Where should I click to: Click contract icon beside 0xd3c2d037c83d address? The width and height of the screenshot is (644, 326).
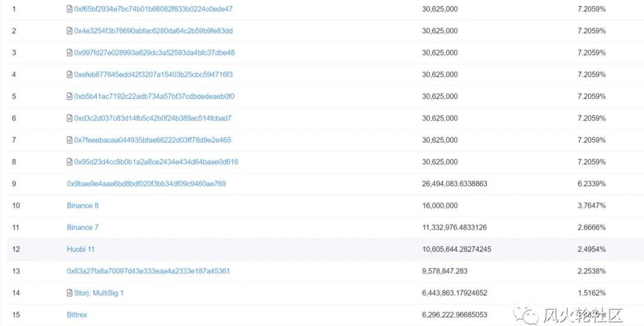(69, 118)
